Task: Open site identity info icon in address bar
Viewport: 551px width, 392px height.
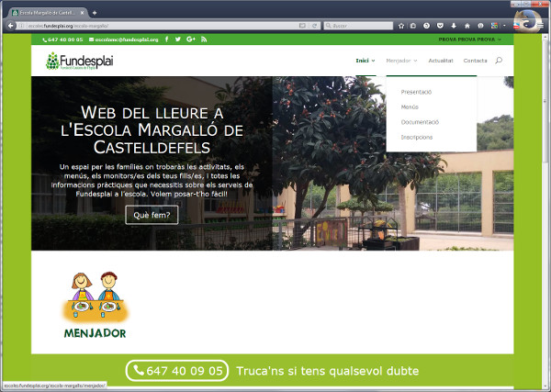Action: (x=21, y=26)
